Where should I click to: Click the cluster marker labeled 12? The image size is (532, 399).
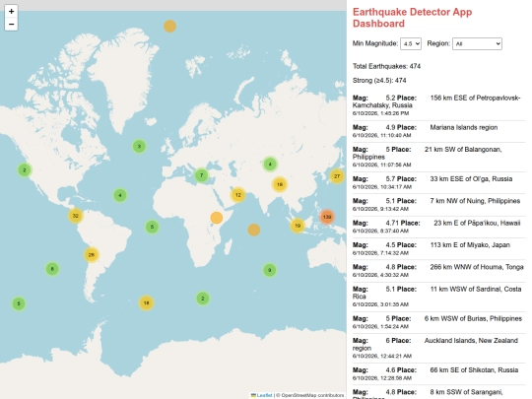coord(238,195)
